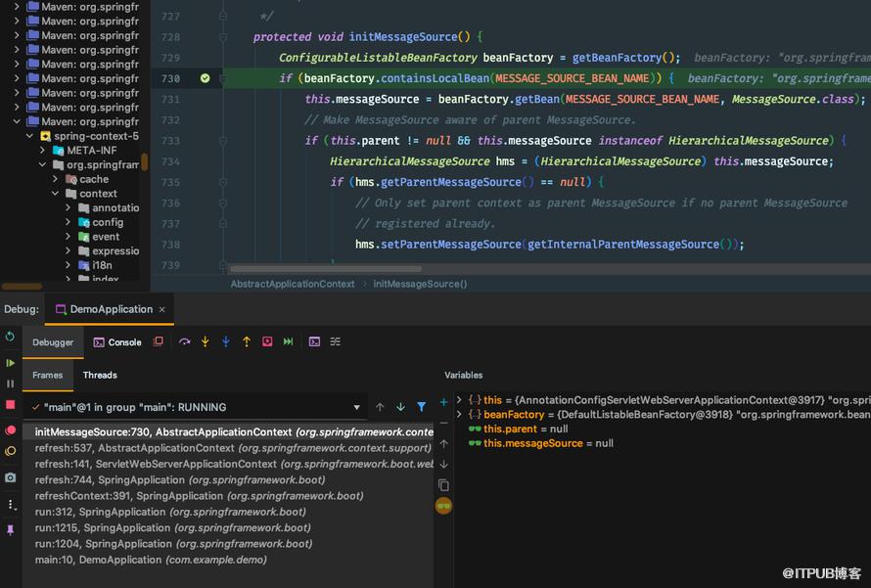The width and height of the screenshot is (871, 588).
Task: Expand the META-INF folder
Action: (42, 151)
